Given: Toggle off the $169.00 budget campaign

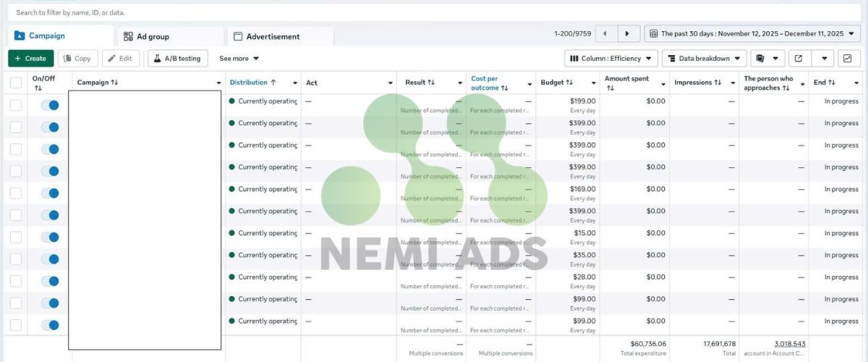Looking at the screenshot, I should coord(50,193).
